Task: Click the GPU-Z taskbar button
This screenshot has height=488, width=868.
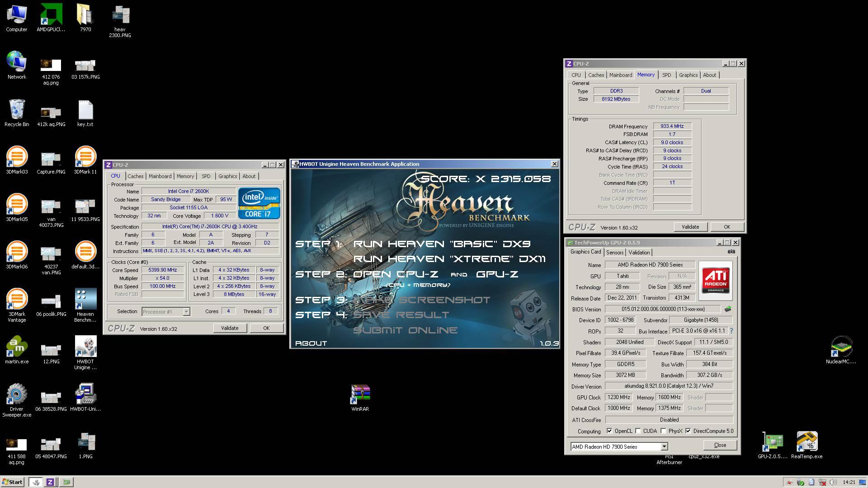Action: pyautogui.click(x=66, y=482)
